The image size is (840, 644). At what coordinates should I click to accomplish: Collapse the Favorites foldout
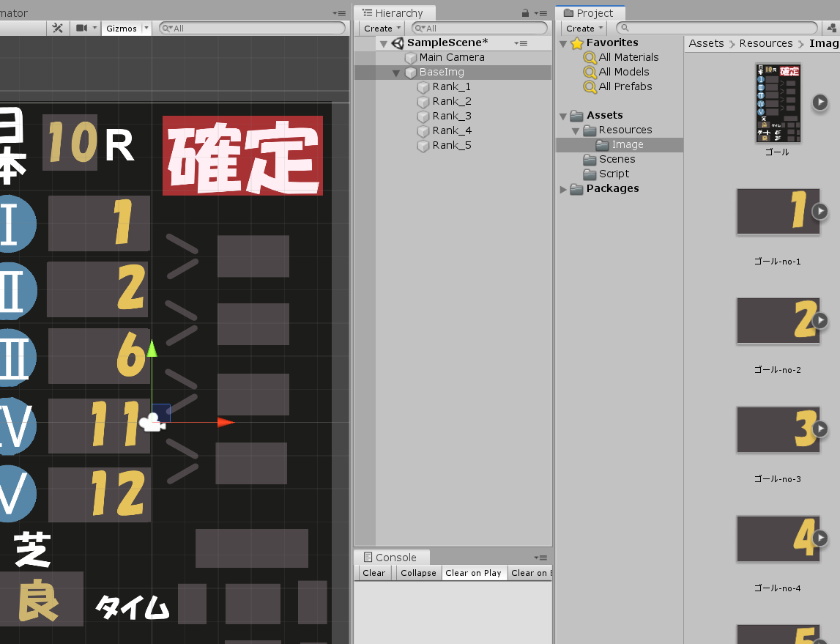tap(563, 43)
